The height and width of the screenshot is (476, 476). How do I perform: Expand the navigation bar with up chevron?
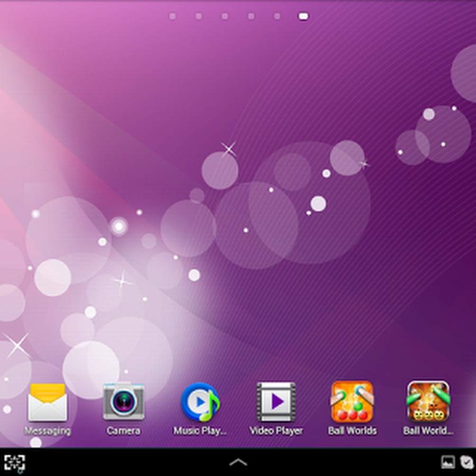[239, 462]
